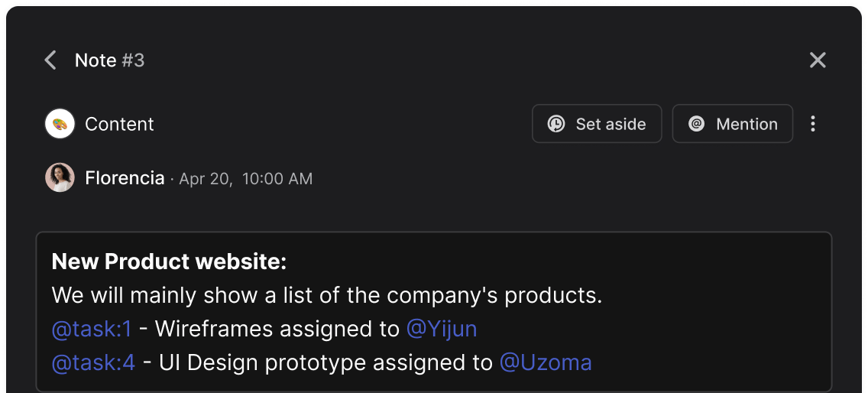The width and height of the screenshot is (868, 393).
Task: Click the New Product website heading
Action: tap(169, 262)
